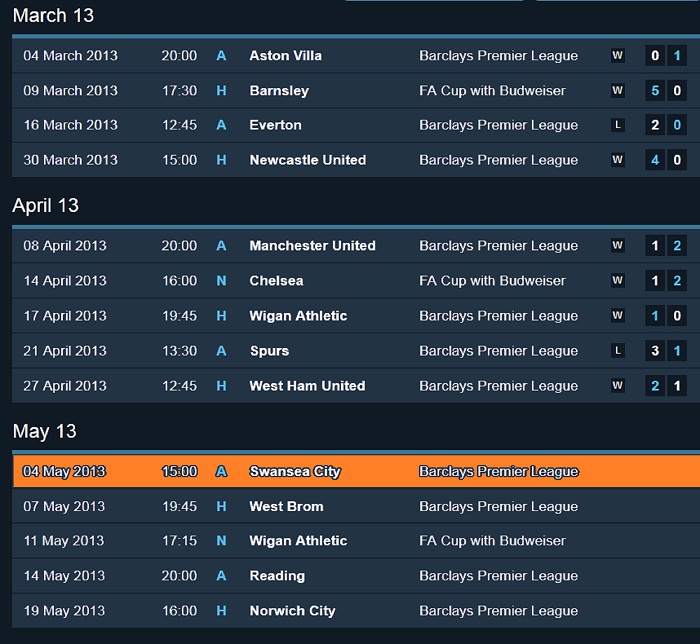Click the 3-1 score on the Spurs row
The height and width of the screenshot is (644, 700).
coord(666,351)
